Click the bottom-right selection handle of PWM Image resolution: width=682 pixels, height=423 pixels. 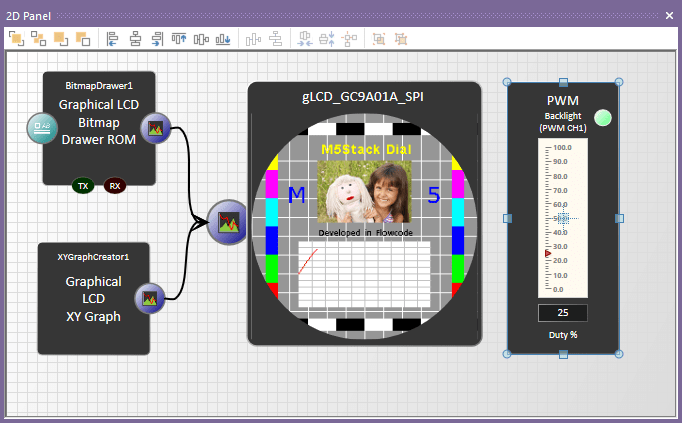619,354
